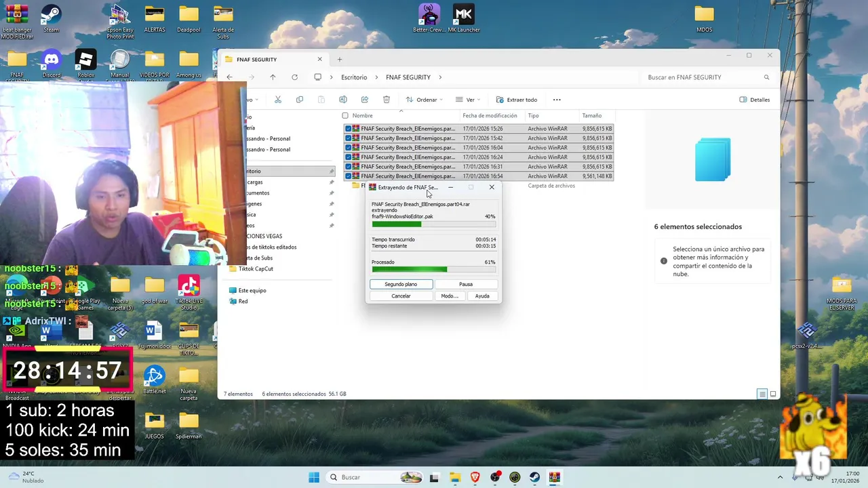Click the Copy icon in Explorer toolbar

click(x=300, y=100)
